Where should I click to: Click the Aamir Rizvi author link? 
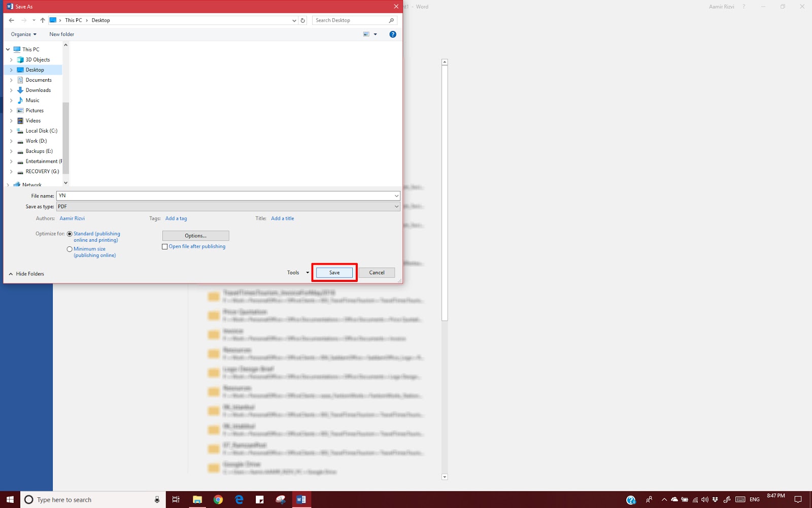(x=72, y=218)
